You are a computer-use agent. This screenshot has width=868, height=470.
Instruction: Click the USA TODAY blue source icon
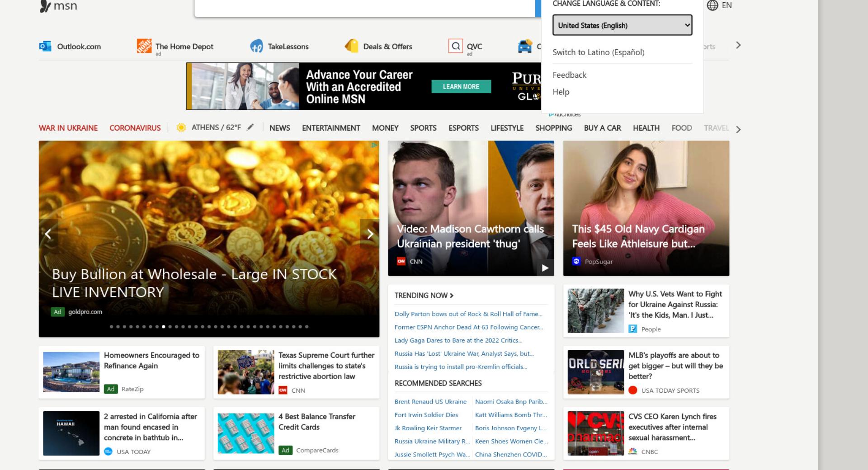coord(108,451)
